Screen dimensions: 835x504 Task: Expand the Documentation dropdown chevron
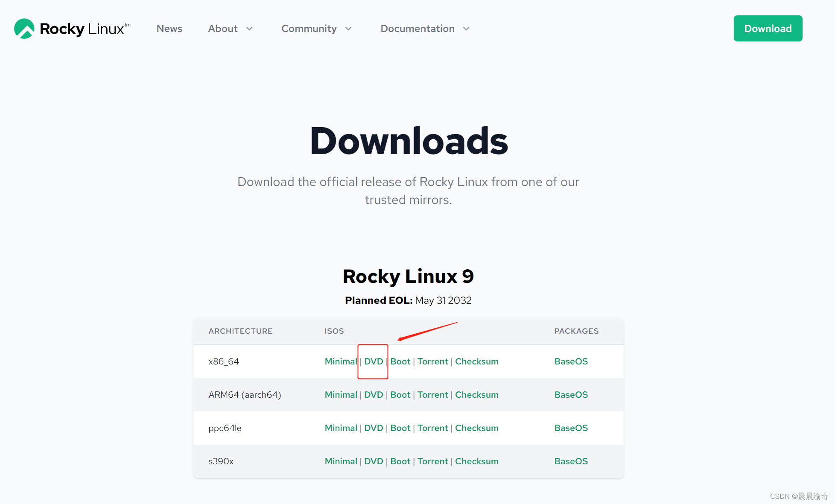[466, 29]
